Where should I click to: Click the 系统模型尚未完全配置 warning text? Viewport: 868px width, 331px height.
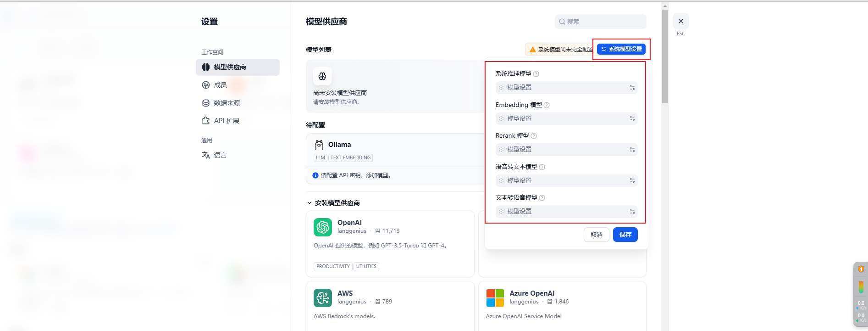click(565, 50)
